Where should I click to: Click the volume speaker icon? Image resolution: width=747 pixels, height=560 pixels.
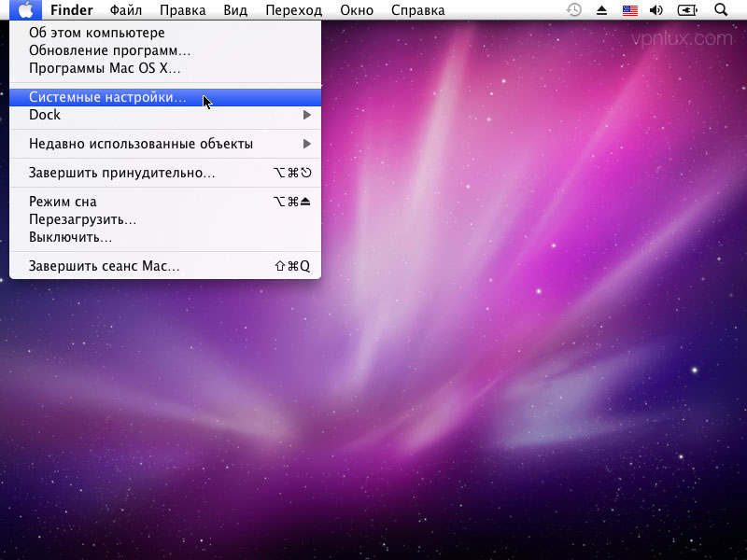pyautogui.click(x=656, y=10)
